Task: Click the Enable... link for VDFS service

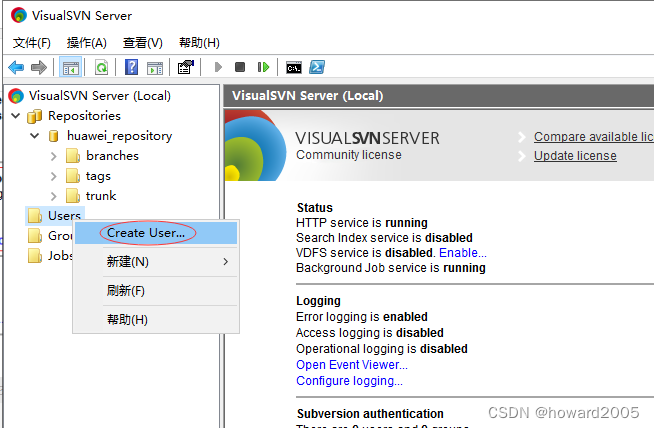Action: 463,253
